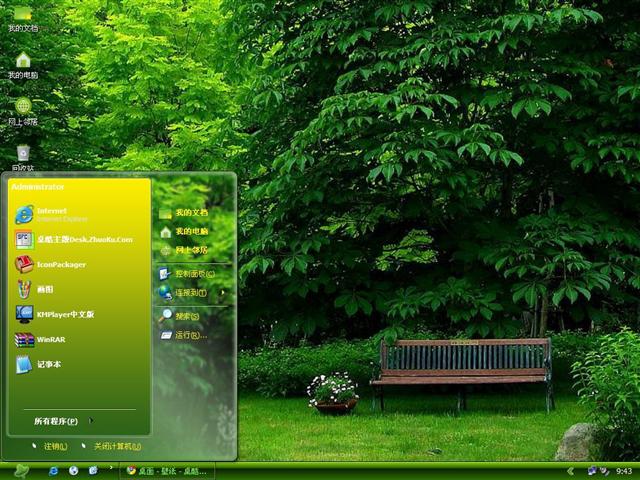Expand hidden quick launch items chevron
640x480 pixels.
point(111,467)
